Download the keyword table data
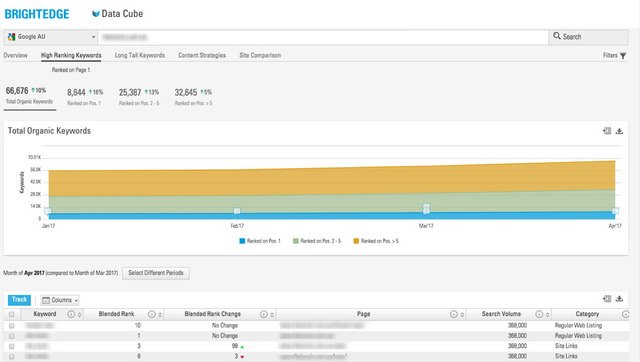 click(x=619, y=299)
